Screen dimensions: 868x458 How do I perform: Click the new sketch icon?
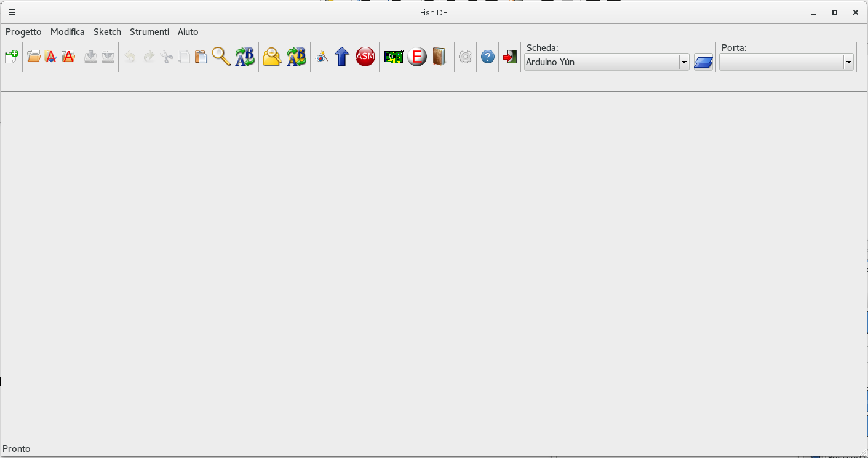click(11, 57)
